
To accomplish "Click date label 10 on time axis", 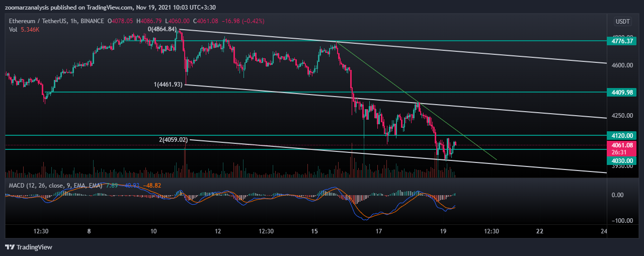I will pyautogui.click(x=154, y=231).
